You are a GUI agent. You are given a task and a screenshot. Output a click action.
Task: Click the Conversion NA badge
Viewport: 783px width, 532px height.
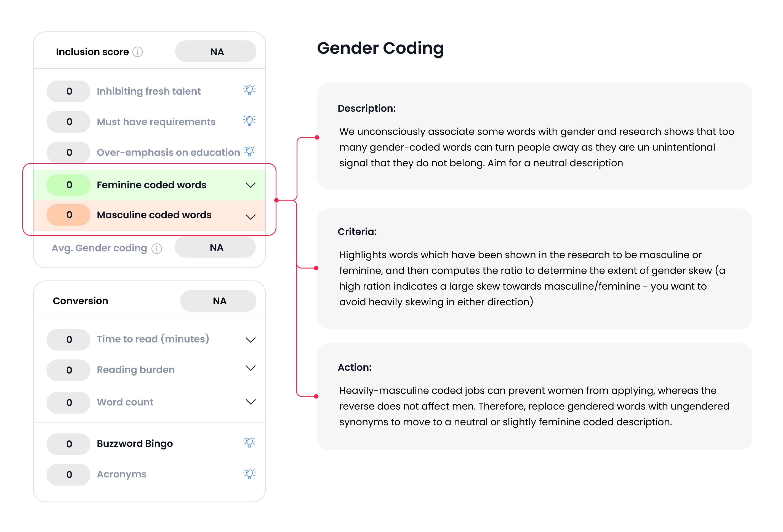point(218,301)
